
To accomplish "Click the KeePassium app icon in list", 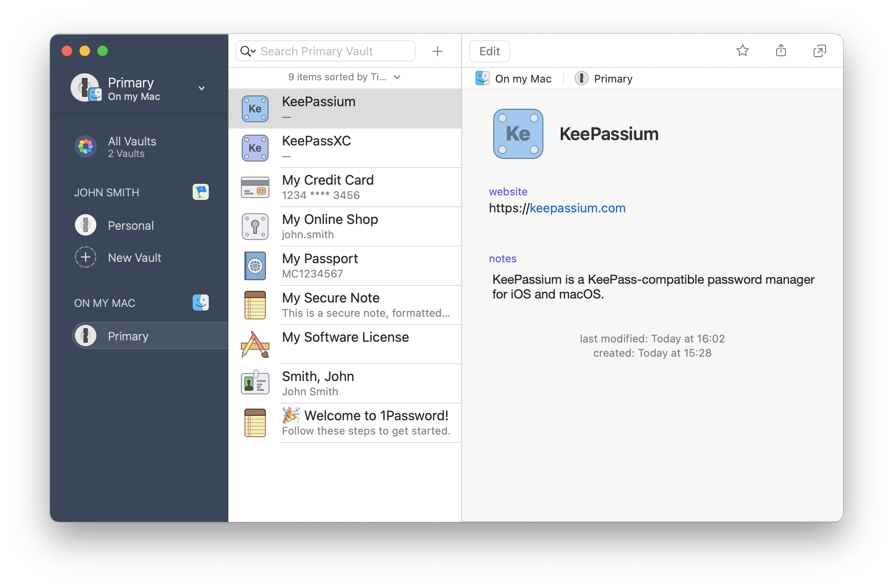I will [x=255, y=107].
